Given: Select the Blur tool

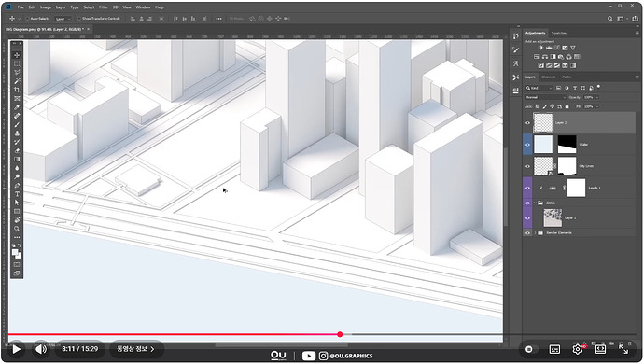Looking at the screenshot, I should click(x=17, y=168).
